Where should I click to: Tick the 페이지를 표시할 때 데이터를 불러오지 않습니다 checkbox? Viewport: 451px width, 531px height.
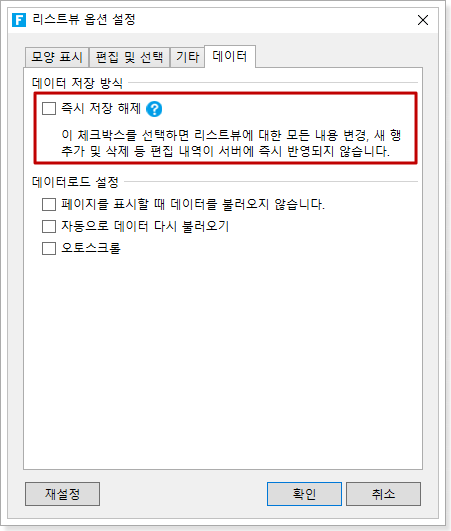point(49,205)
